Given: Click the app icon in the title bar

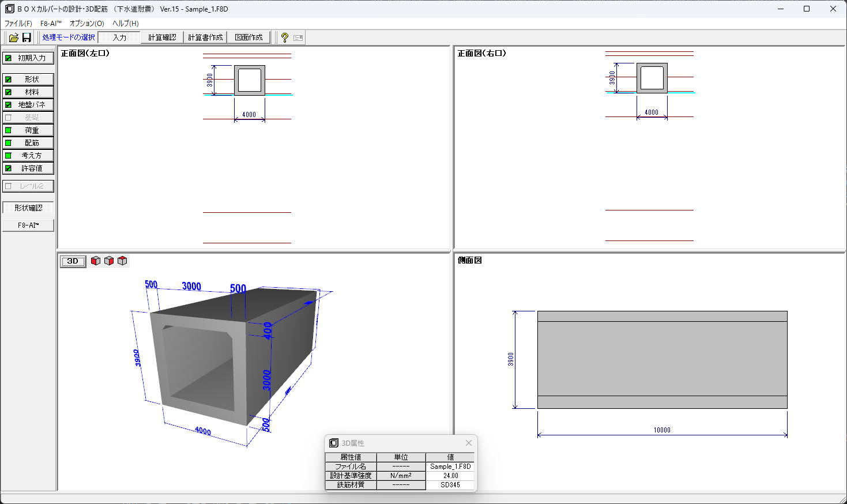Looking at the screenshot, I should point(9,9).
